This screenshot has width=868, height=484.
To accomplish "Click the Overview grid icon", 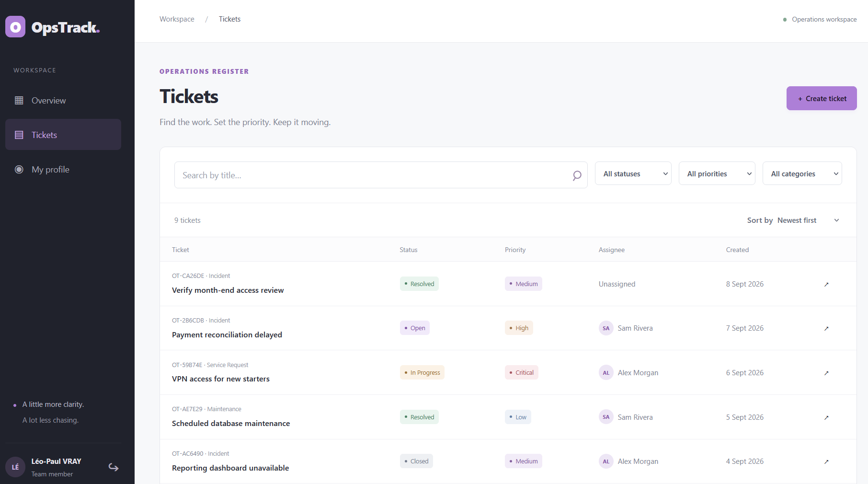I will click(19, 100).
